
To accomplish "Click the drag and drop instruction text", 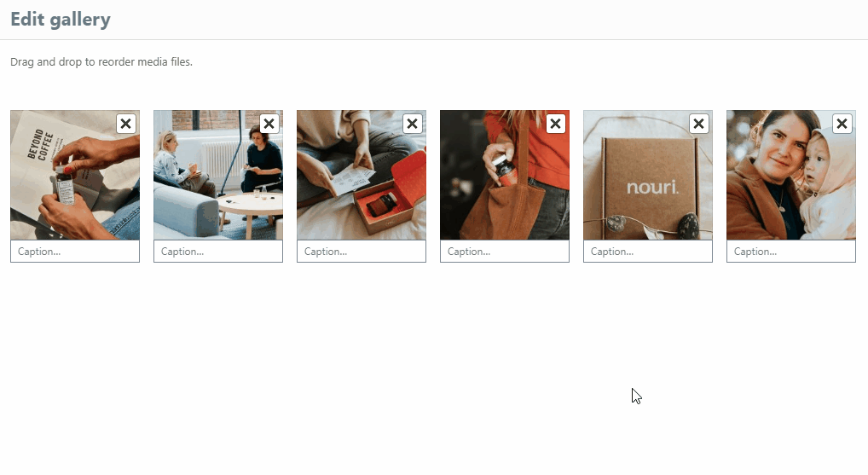I will click(101, 62).
